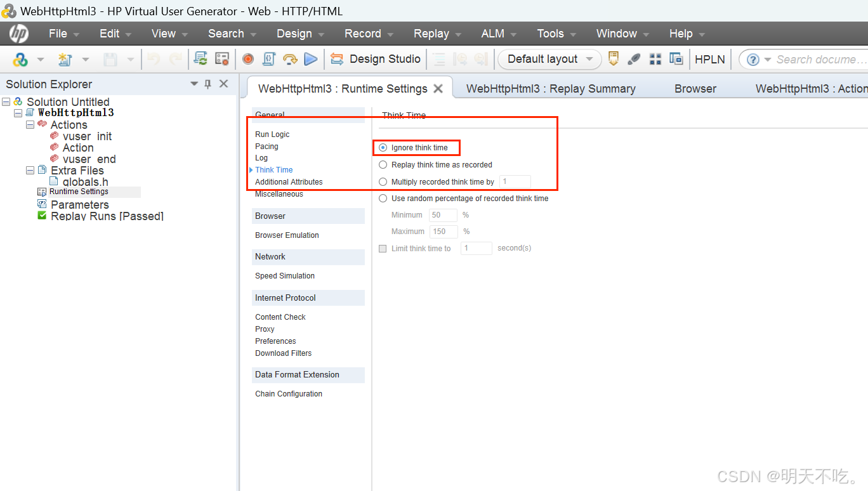Click the Runtime Settings icon in Solution Explorer

pos(42,192)
